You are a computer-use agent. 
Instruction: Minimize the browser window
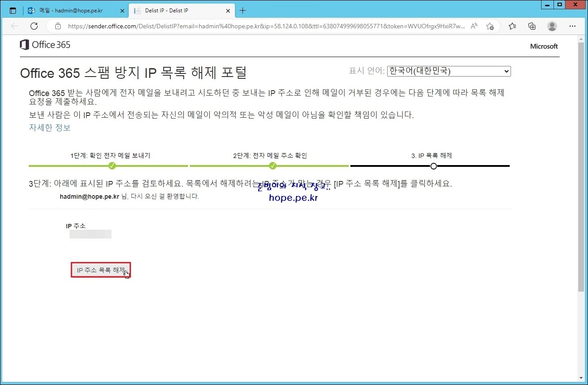(x=548, y=4)
